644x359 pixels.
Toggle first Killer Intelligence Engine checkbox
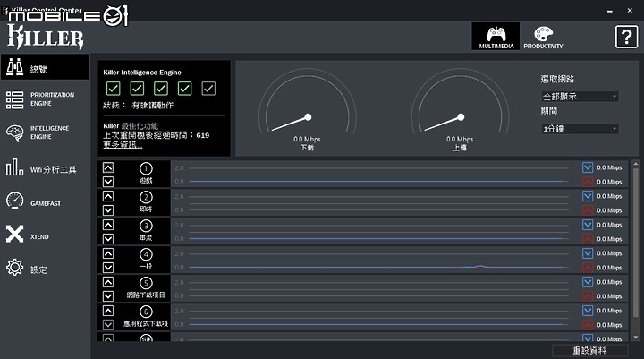[x=114, y=89]
